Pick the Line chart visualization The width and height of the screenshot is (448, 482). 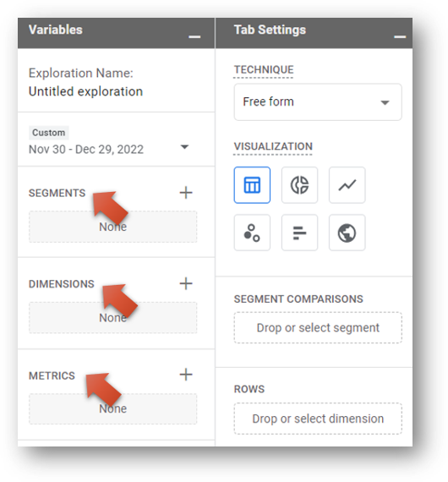(347, 185)
